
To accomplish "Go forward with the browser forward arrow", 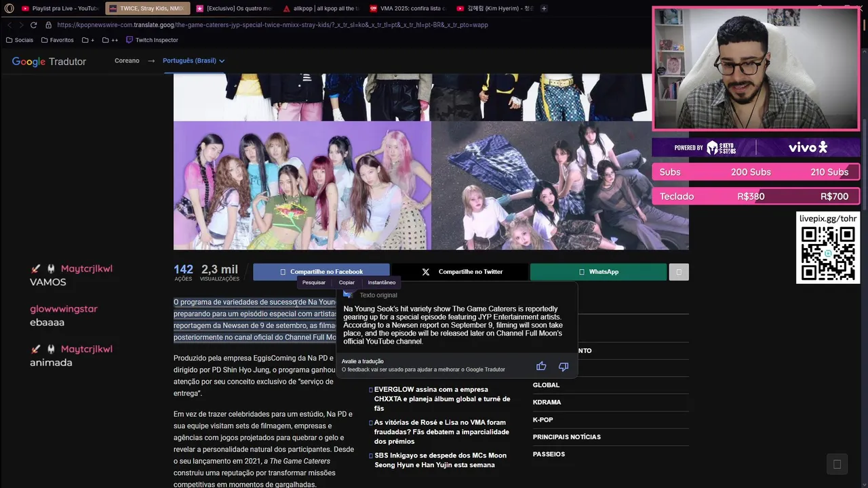I will [21, 24].
